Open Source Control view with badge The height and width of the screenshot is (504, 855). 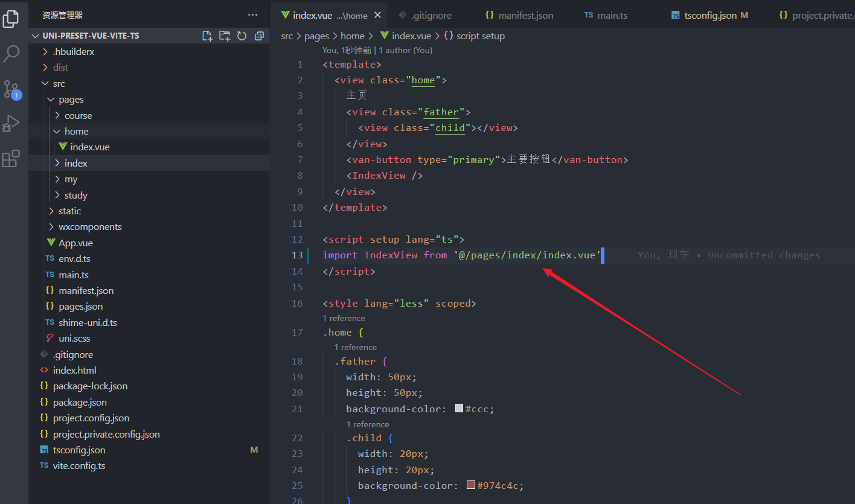(x=11, y=90)
